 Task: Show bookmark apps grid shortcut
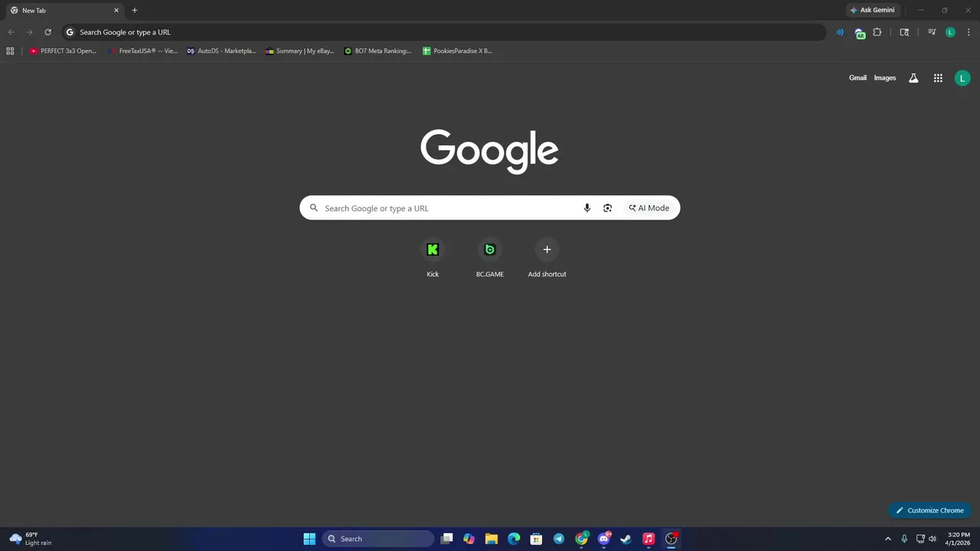tap(10, 51)
